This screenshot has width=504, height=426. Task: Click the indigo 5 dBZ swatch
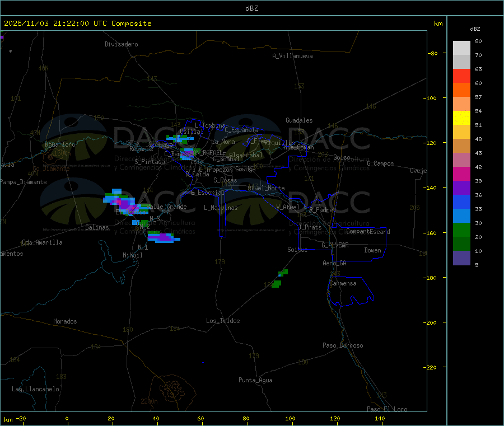461,258
